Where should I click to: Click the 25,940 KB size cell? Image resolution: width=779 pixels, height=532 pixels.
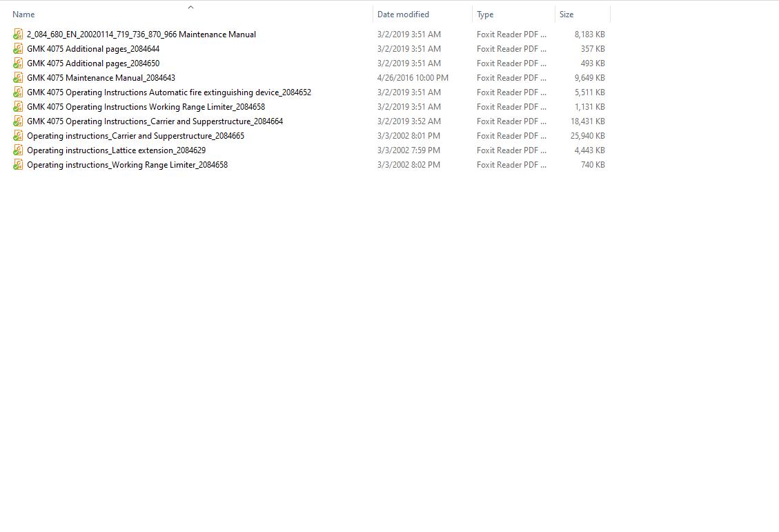pos(588,136)
